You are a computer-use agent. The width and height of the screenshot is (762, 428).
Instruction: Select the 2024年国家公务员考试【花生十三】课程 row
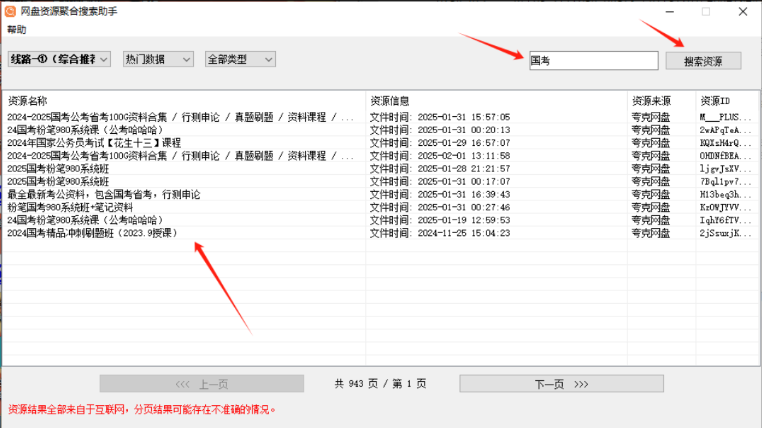pyautogui.click(x=94, y=143)
